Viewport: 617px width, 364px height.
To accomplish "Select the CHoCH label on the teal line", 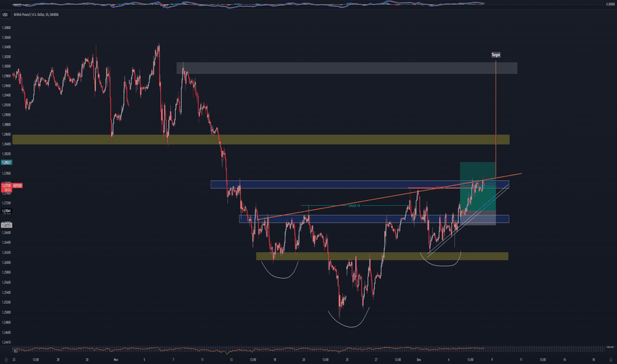I will 354,205.
